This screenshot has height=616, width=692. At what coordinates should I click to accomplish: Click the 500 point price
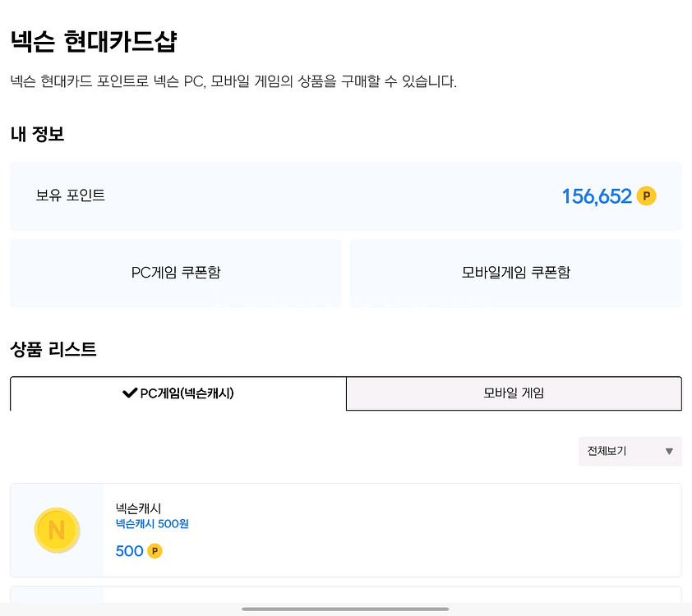pos(129,551)
